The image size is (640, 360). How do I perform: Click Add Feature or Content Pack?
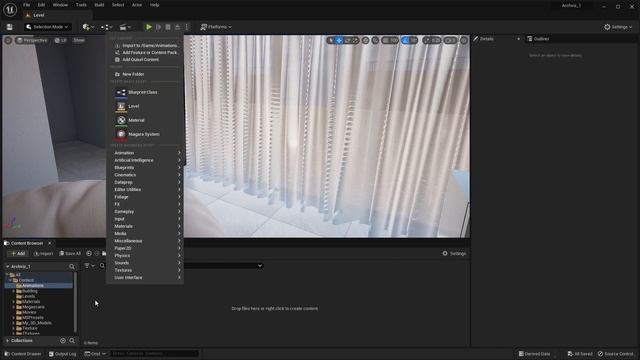pos(147,53)
